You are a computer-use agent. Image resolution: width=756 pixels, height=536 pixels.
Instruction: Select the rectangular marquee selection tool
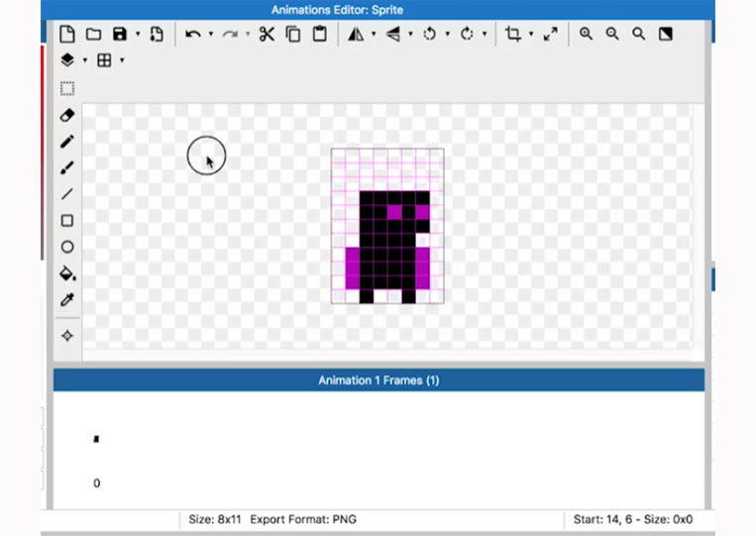[67, 89]
